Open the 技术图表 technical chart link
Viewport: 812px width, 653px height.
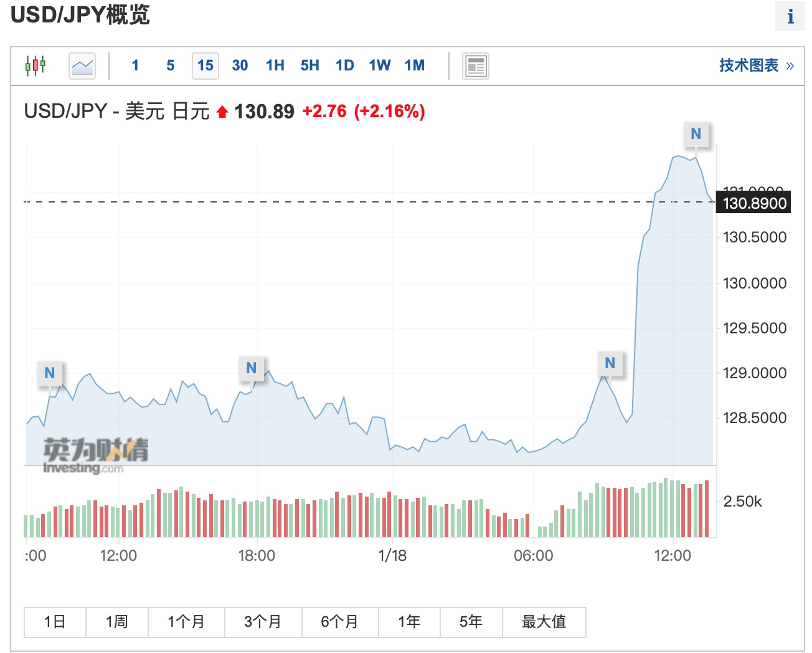[756, 65]
